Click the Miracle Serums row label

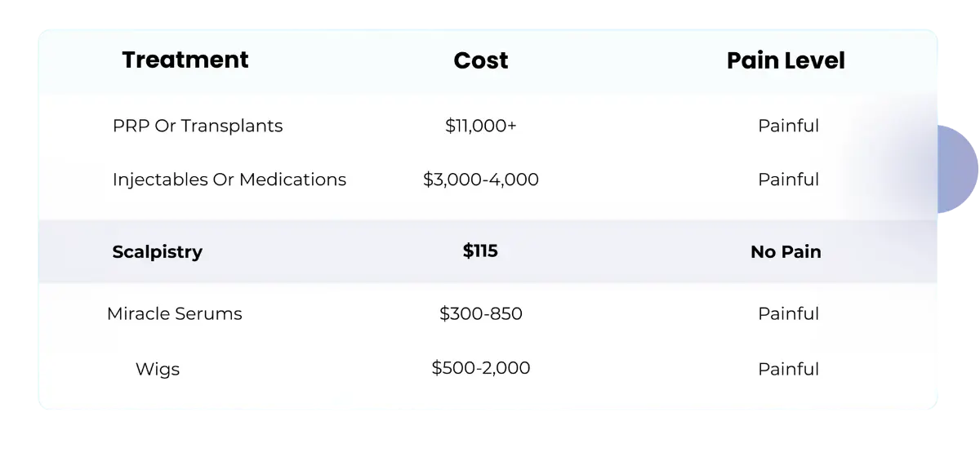[175, 313]
